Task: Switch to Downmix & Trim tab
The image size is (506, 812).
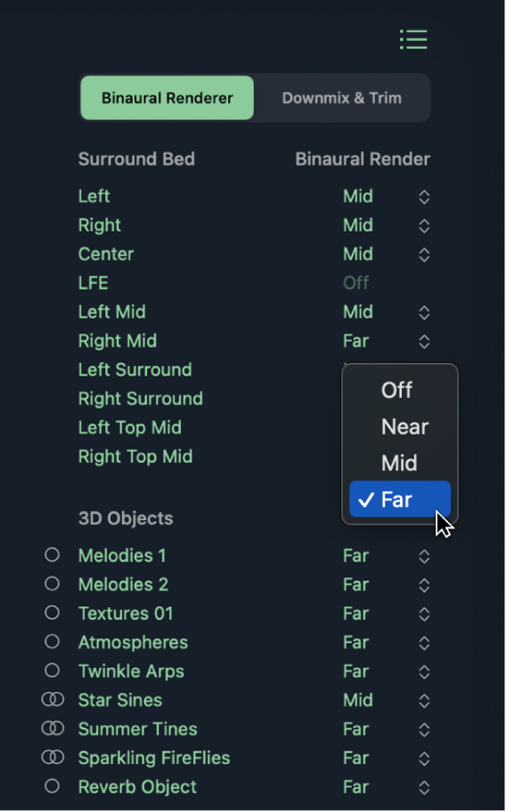Action: point(342,98)
